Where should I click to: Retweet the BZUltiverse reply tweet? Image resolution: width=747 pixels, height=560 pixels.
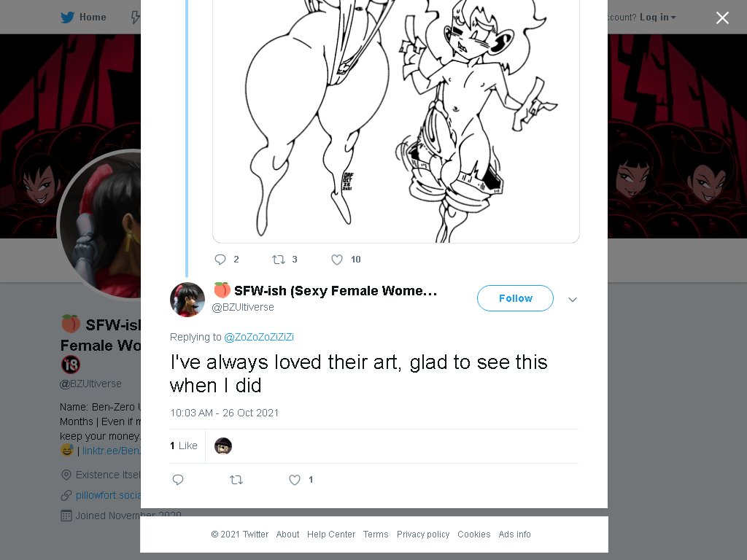[x=236, y=480]
